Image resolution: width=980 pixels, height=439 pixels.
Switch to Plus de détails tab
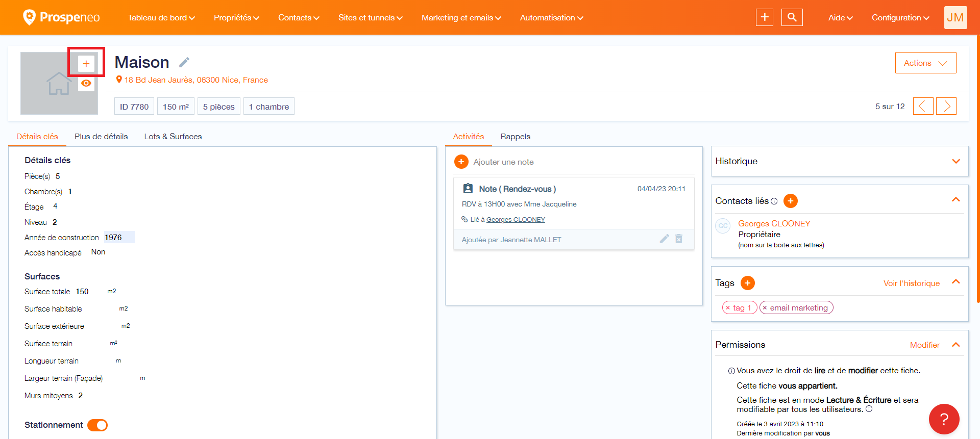(x=101, y=137)
